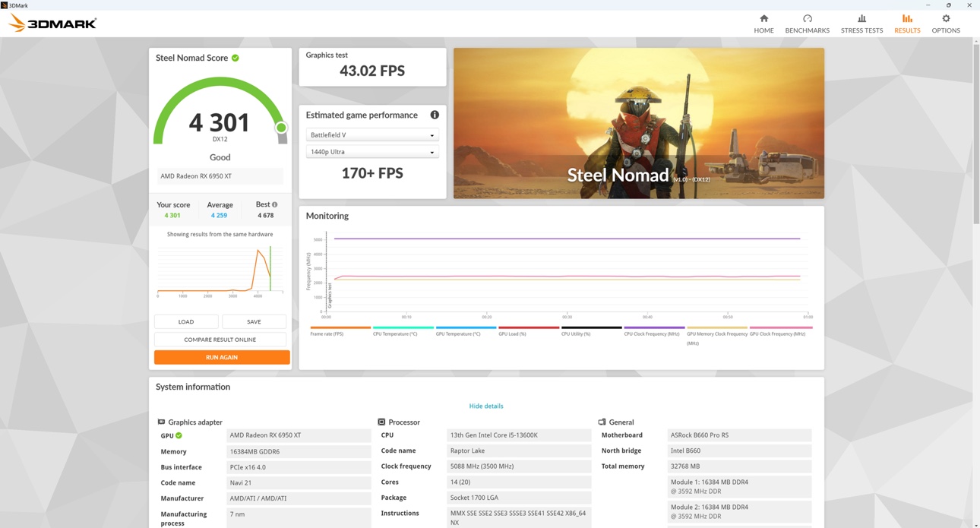Toggle GPU Load (%) legend series

pos(512,334)
